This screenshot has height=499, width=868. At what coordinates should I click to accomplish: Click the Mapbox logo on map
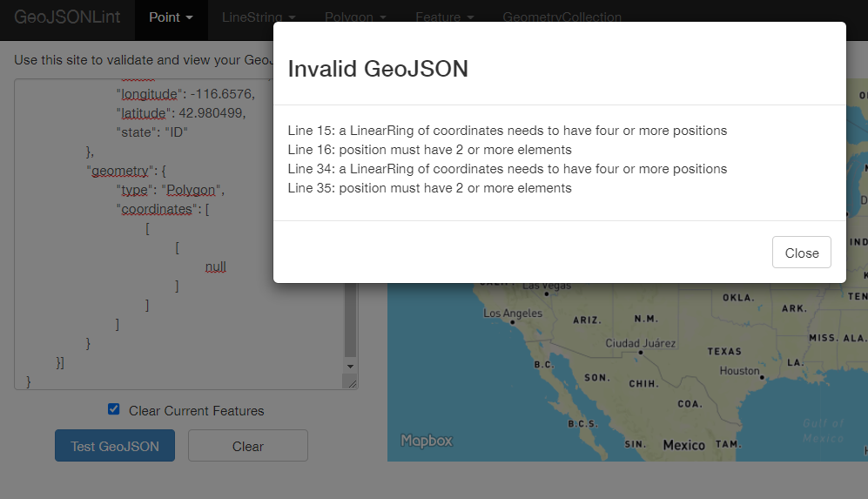tap(427, 441)
